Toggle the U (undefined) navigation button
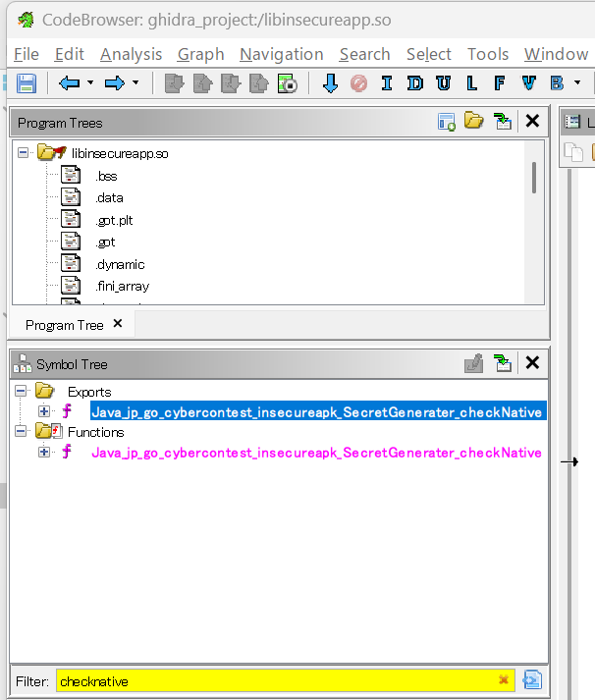595x700 pixels. pyautogui.click(x=443, y=83)
